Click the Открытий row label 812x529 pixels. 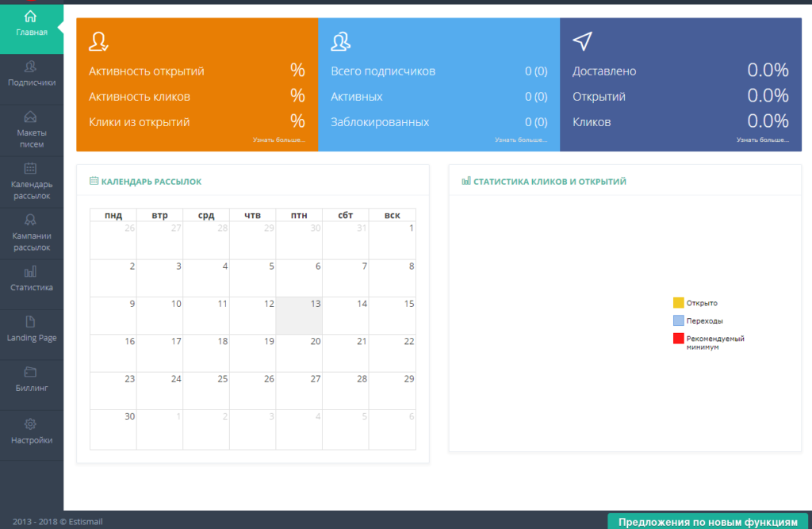coord(599,97)
